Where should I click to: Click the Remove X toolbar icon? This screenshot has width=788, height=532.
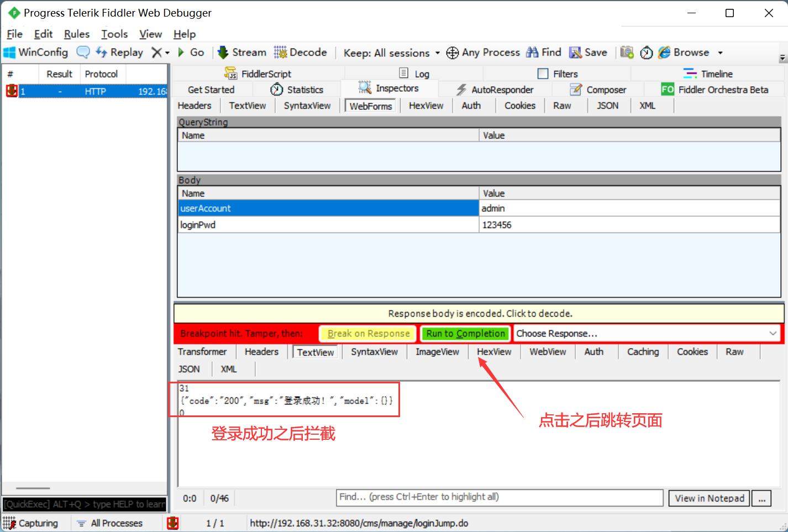[x=157, y=52]
